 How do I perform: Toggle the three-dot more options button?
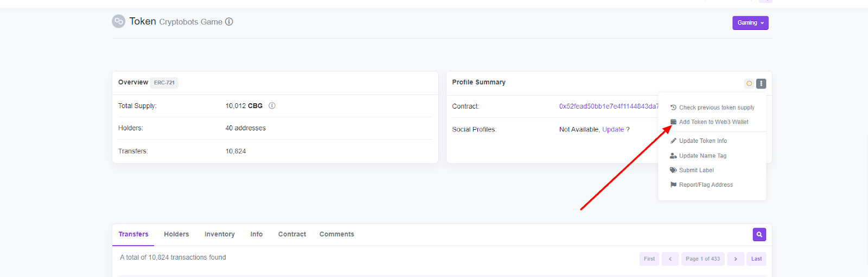coord(761,84)
